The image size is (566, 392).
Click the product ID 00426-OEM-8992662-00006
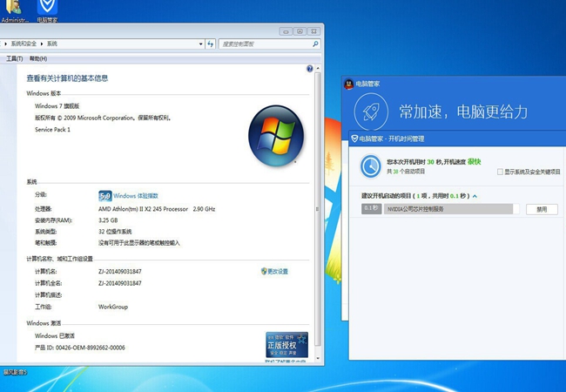(x=91, y=348)
